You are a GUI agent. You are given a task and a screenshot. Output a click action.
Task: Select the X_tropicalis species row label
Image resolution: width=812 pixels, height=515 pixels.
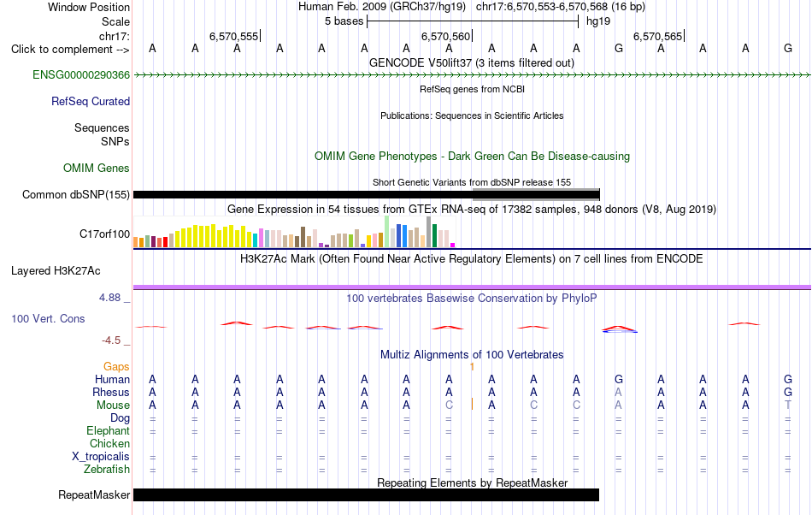[x=101, y=457]
